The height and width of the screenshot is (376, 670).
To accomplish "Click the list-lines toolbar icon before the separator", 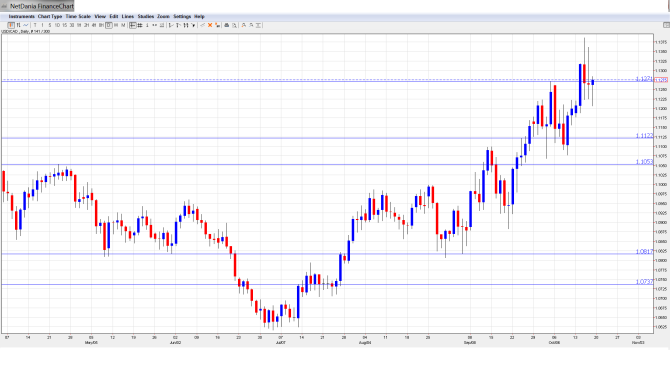I will point(162,26).
